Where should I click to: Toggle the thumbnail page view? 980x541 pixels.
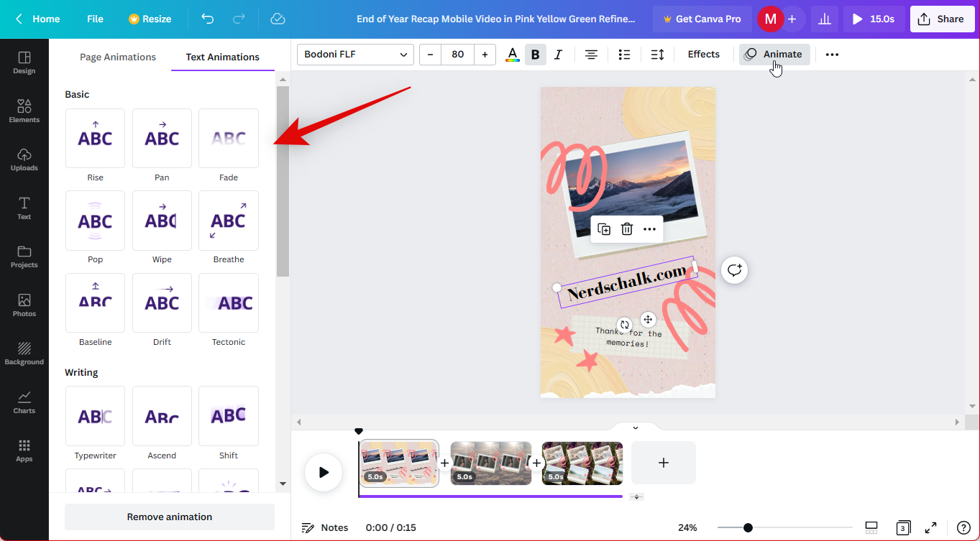[871, 527]
